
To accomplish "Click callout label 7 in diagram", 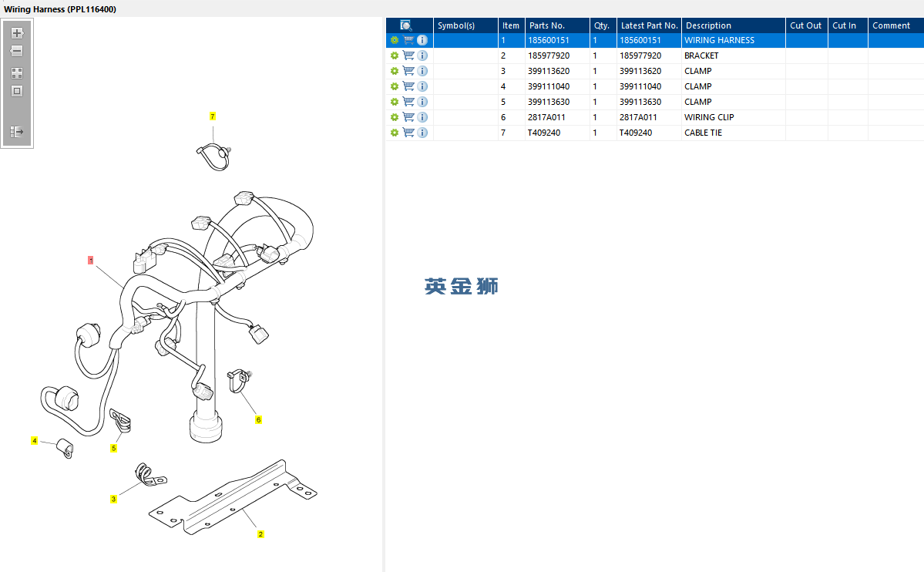I will tap(213, 116).
